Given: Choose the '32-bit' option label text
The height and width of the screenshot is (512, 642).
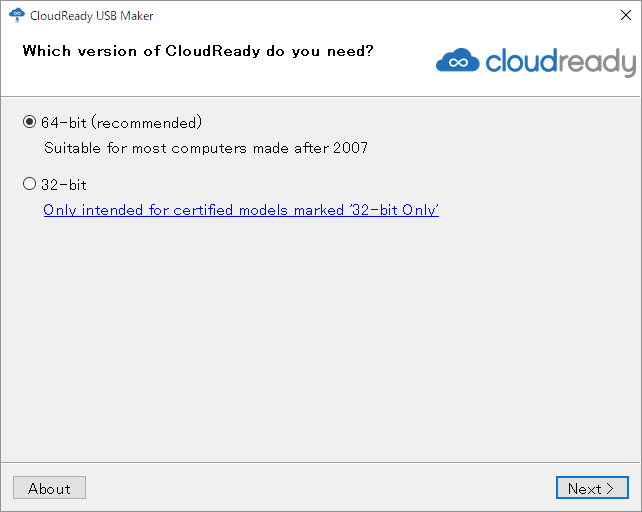Looking at the screenshot, I should [x=63, y=184].
